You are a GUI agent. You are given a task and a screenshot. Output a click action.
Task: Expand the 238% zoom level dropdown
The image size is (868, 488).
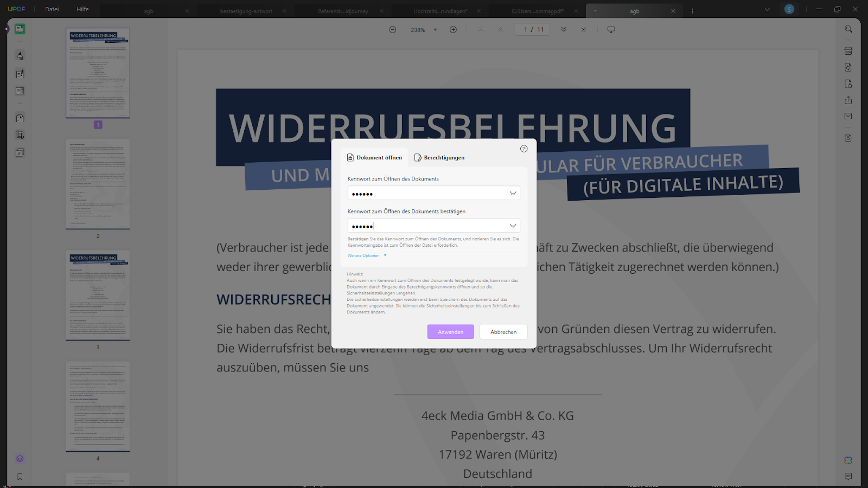tap(435, 30)
